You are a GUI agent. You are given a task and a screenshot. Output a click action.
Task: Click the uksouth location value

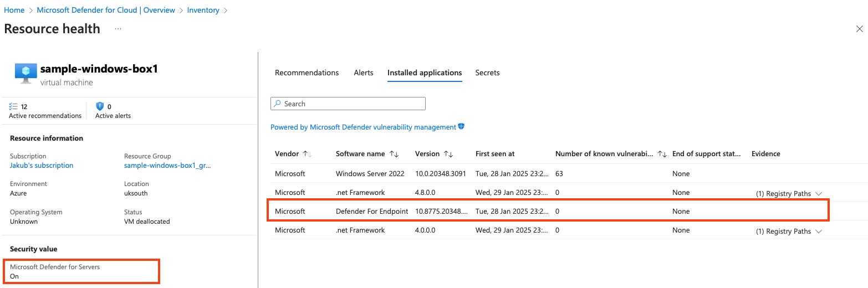pyautogui.click(x=136, y=193)
